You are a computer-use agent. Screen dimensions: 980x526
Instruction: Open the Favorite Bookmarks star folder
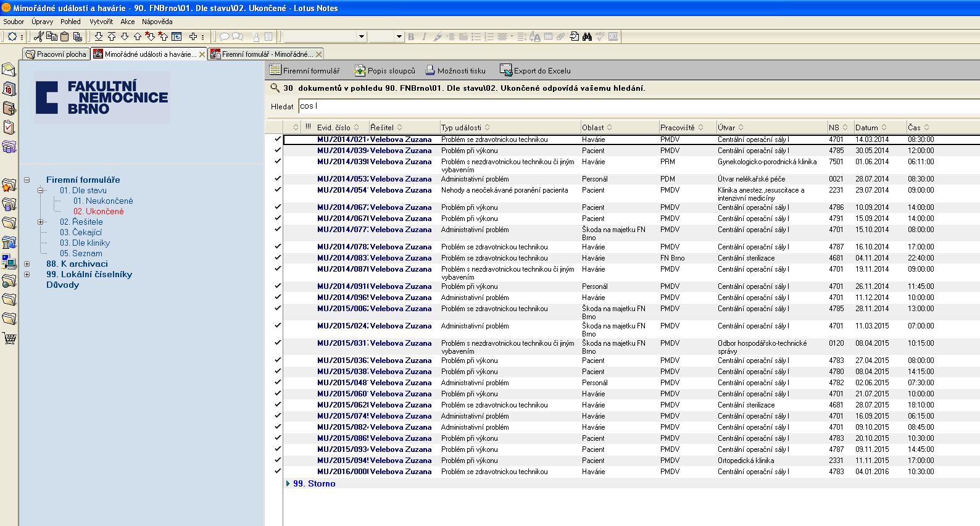(9, 185)
